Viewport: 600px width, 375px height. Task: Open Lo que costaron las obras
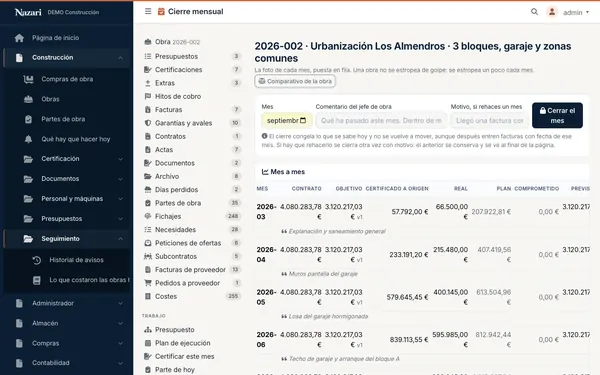coord(89,280)
